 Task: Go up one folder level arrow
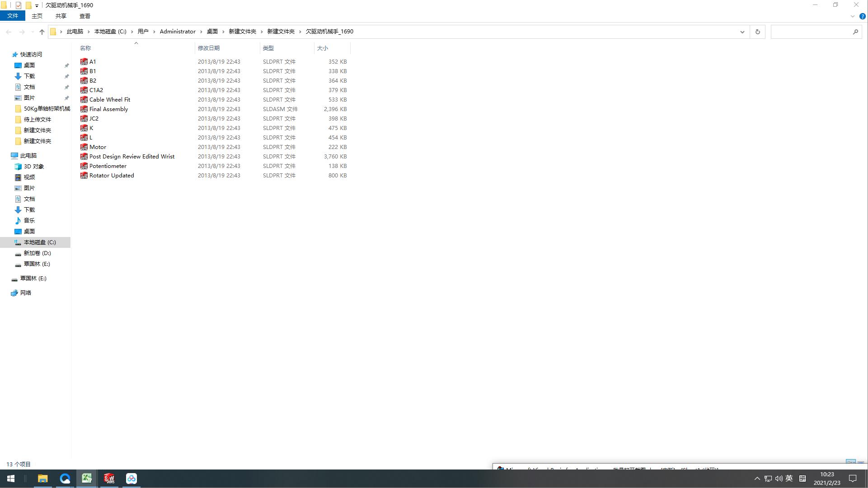pos(42,32)
